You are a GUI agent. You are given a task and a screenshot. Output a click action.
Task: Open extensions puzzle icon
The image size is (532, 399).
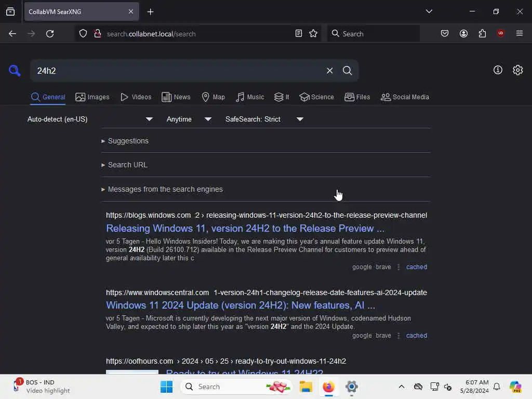482,34
